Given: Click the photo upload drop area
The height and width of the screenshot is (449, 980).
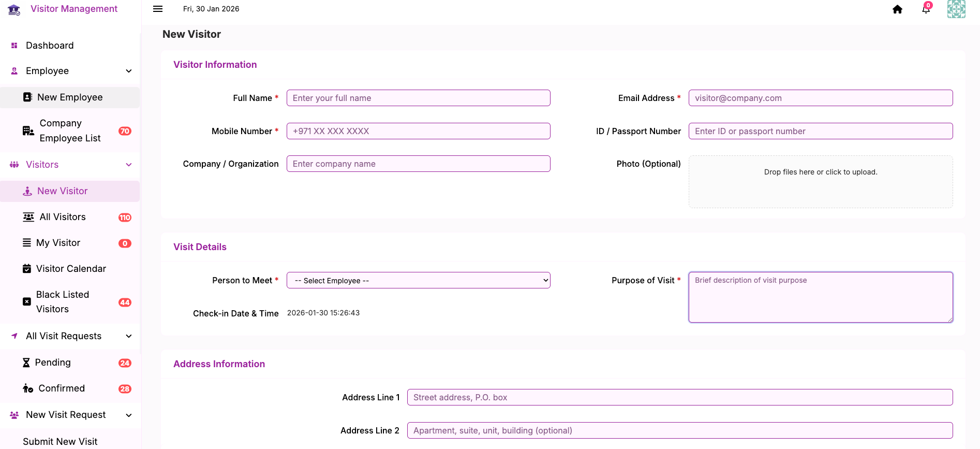Looking at the screenshot, I should pos(820,182).
